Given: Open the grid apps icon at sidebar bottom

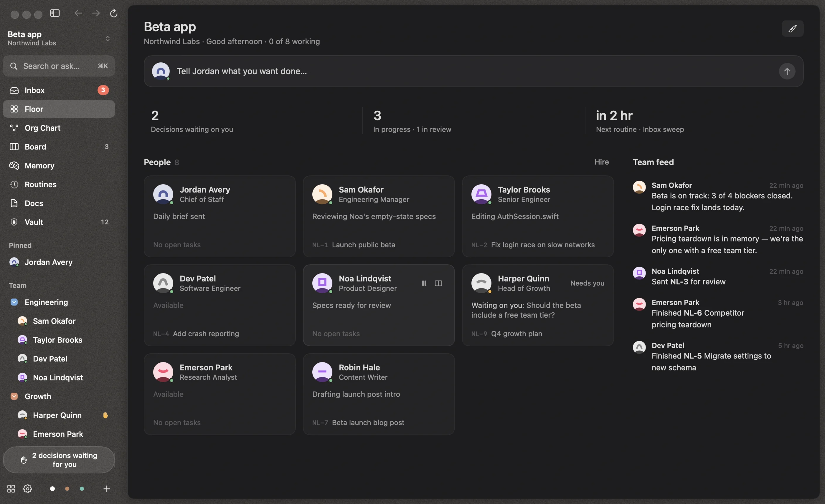Looking at the screenshot, I should (11, 489).
